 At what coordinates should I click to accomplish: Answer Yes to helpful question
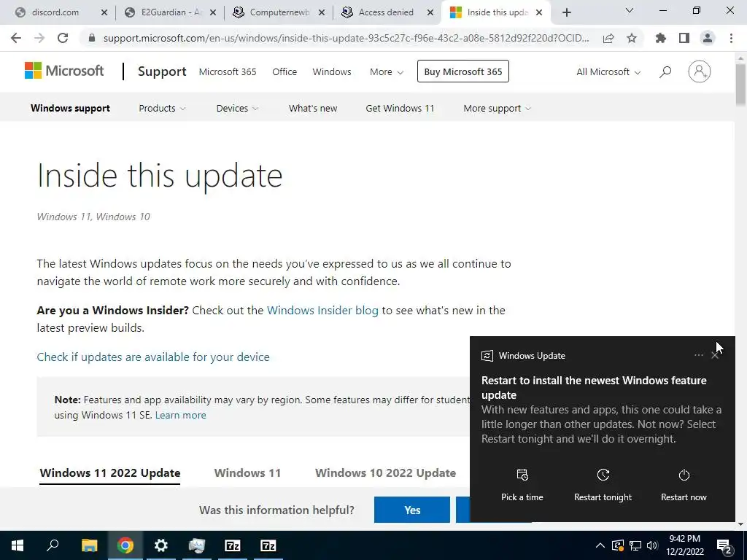coord(412,510)
